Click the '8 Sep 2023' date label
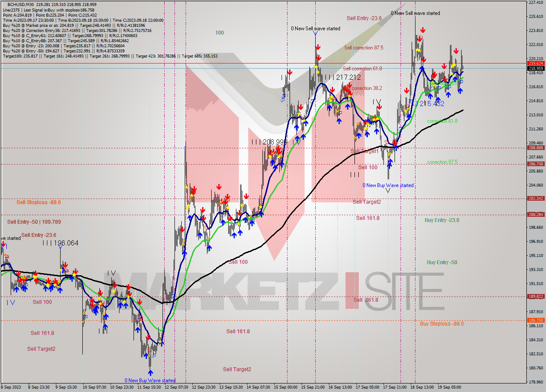This screenshot has width=546, height=392. coord(11,387)
